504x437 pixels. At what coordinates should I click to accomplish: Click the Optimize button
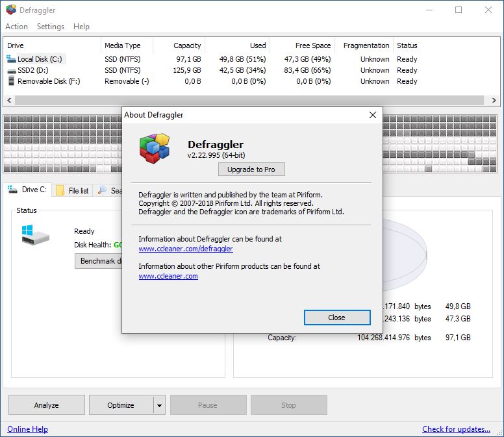click(x=121, y=405)
